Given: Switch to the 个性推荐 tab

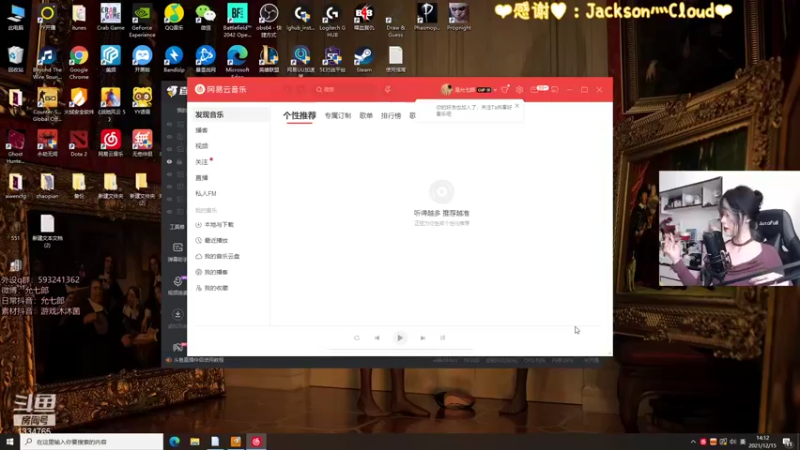Looking at the screenshot, I should 299,116.
